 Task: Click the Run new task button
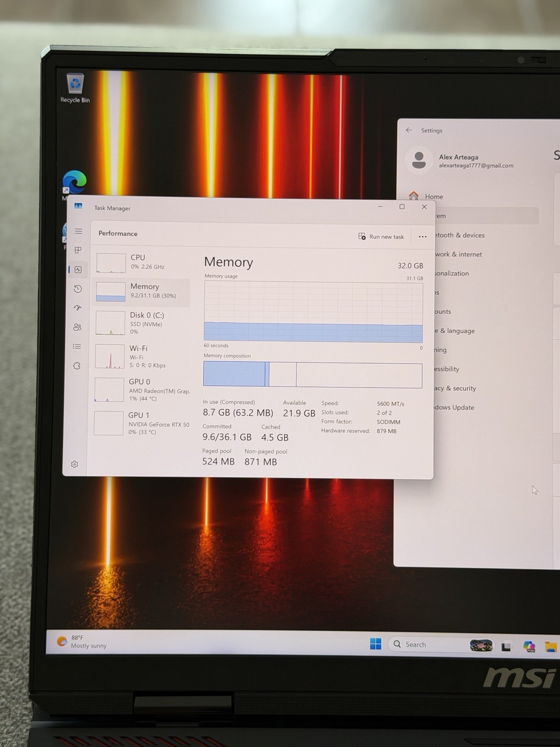[381, 237]
